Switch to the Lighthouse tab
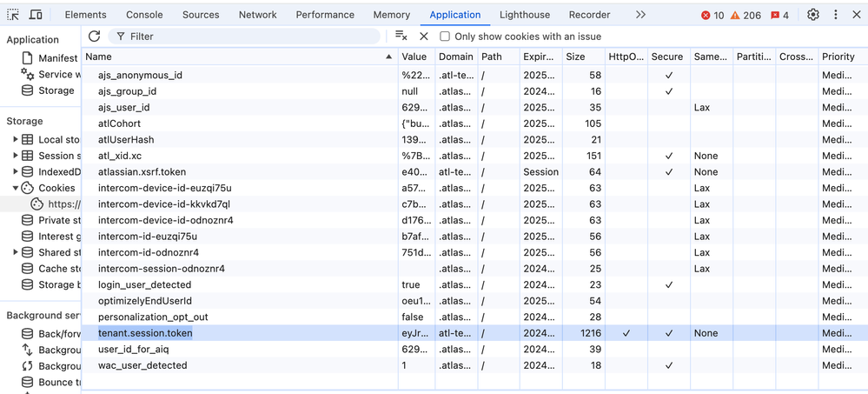 [x=525, y=15]
